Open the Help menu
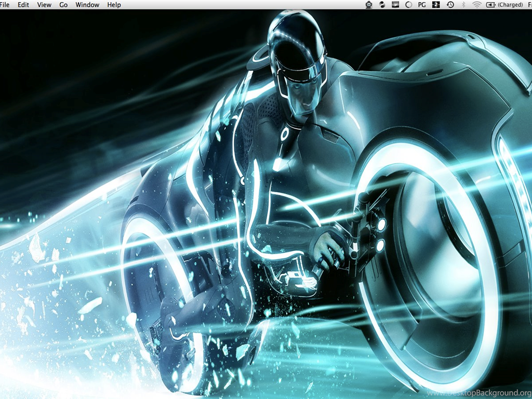Viewport: 532px width, 399px height. pos(114,5)
